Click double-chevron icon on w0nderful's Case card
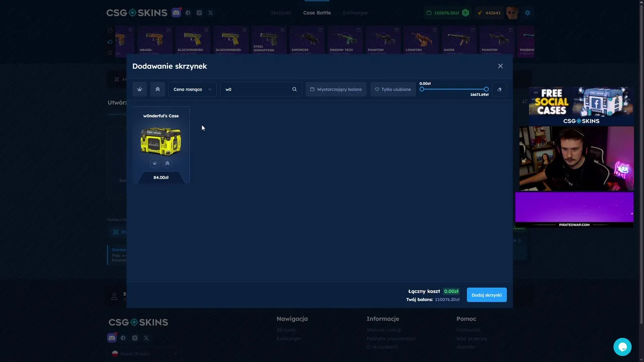The width and height of the screenshot is (644, 362). coord(168,163)
